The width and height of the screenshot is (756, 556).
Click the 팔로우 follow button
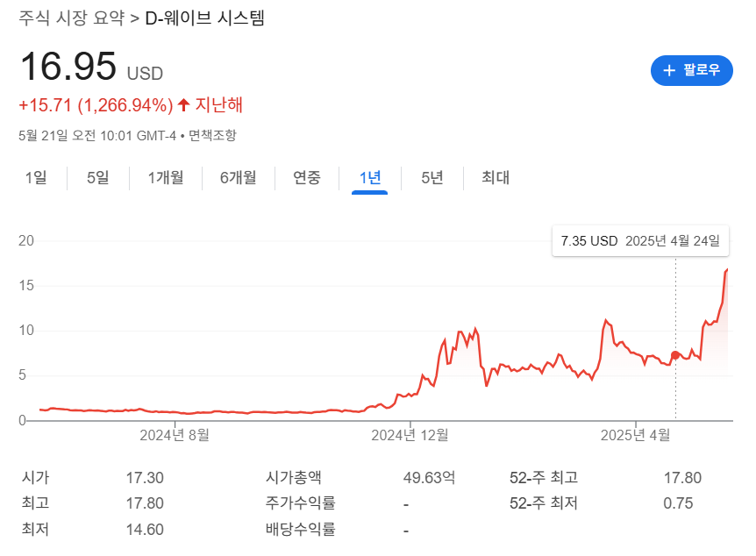coord(691,70)
